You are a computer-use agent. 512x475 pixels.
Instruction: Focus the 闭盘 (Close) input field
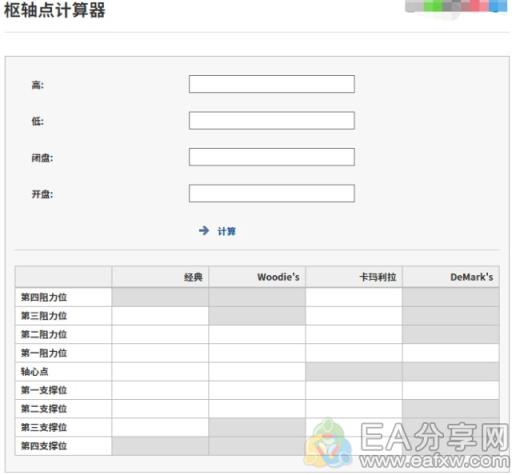pyautogui.click(x=272, y=157)
